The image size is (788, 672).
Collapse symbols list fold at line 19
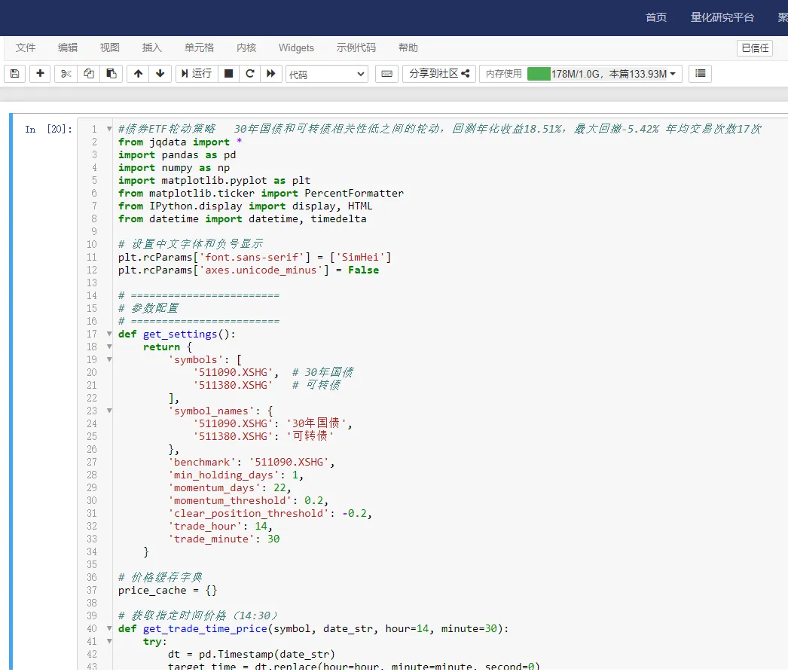(x=109, y=359)
